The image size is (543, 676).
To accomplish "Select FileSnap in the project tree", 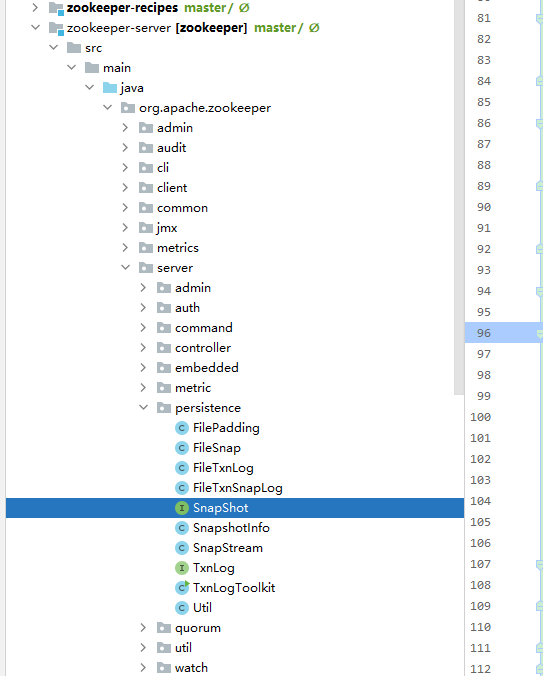I will point(217,448).
